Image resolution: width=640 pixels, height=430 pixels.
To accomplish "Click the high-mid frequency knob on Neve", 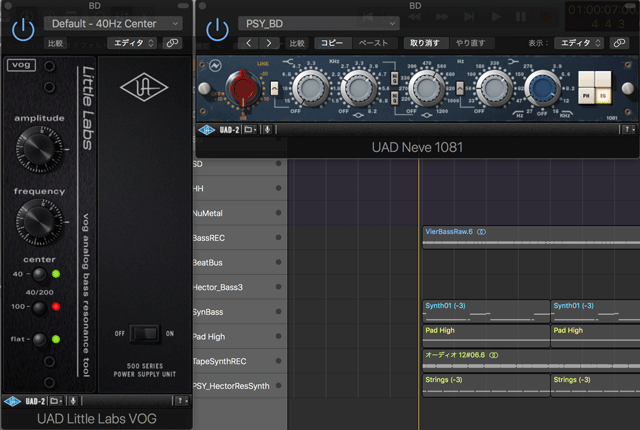I will [358, 88].
